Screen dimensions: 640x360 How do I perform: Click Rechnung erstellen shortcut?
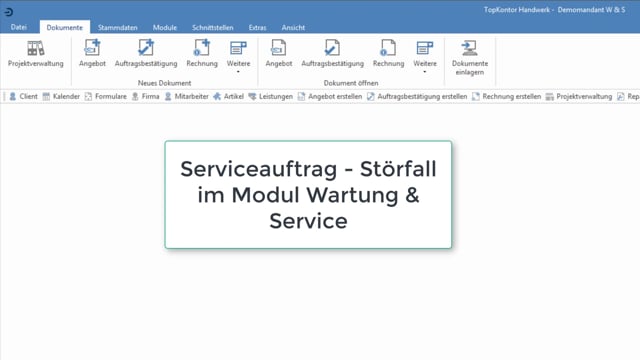pyautogui.click(x=506, y=96)
